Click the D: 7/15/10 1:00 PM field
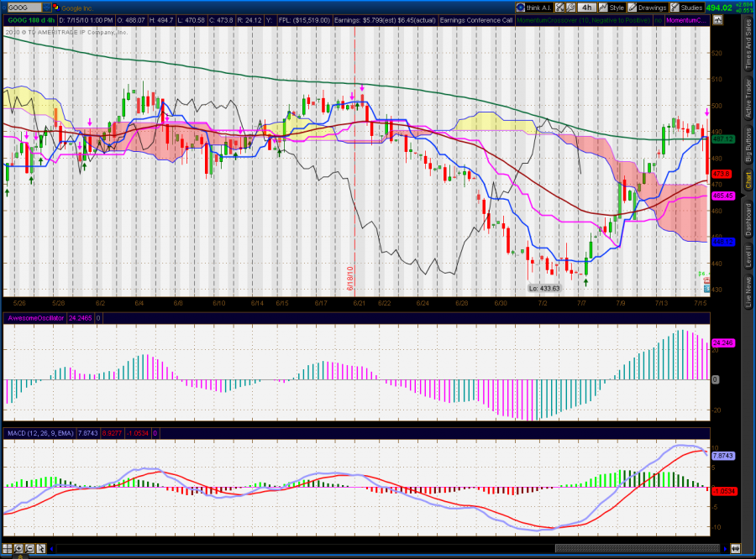Screen dimensions: 756x559 click(86, 20)
